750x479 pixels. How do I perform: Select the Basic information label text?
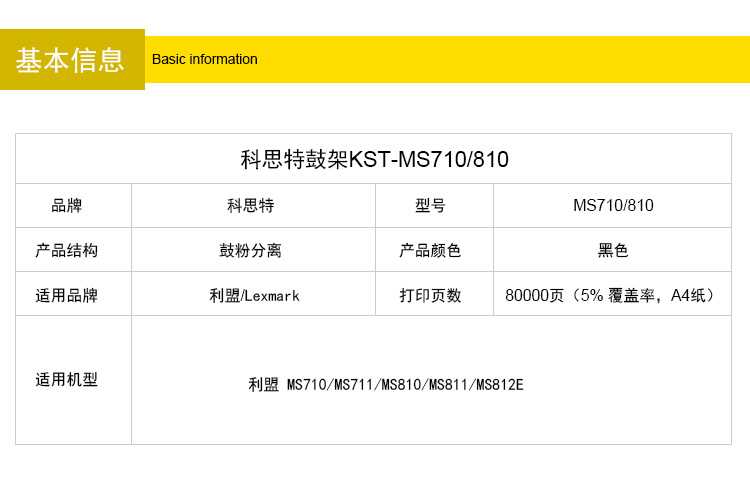(205, 60)
